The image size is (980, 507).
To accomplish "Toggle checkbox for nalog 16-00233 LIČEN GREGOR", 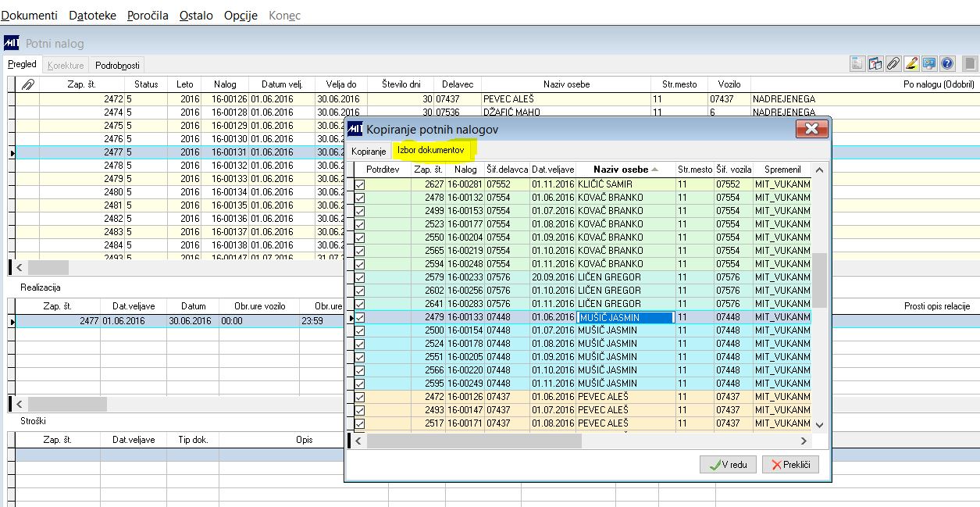I will coord(360,277).
